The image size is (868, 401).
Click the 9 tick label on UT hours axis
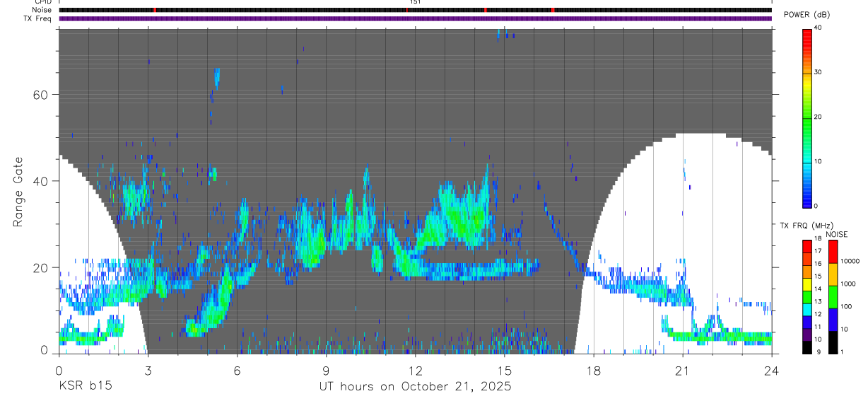coord(326,371)
